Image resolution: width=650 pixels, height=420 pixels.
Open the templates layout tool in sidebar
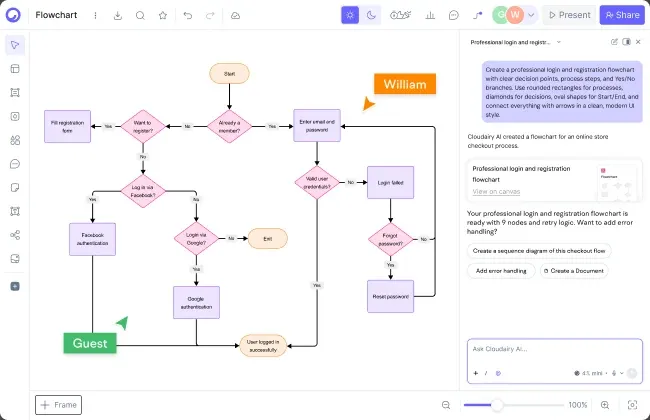coord(15,68)
